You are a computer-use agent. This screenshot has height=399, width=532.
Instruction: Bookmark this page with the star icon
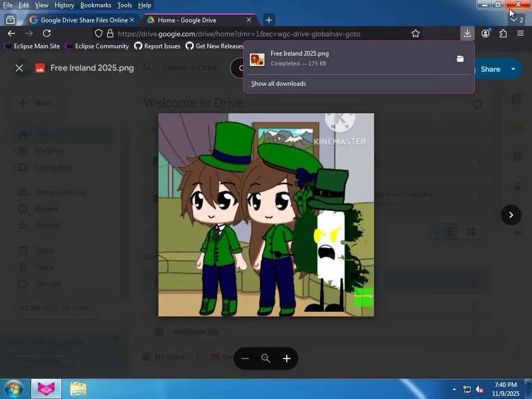tap(415, 34)
